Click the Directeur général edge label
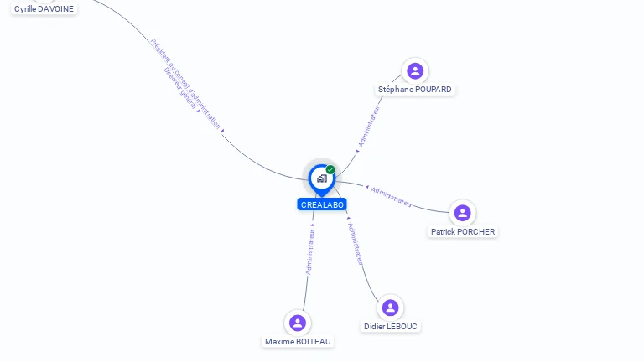This screenshot has width=644, height=362. coord(180,88)
